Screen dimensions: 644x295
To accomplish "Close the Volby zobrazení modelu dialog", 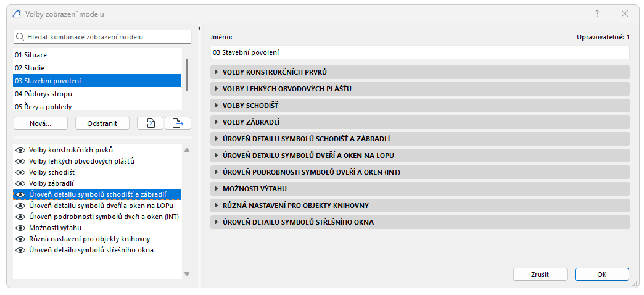I will (625, 14).
